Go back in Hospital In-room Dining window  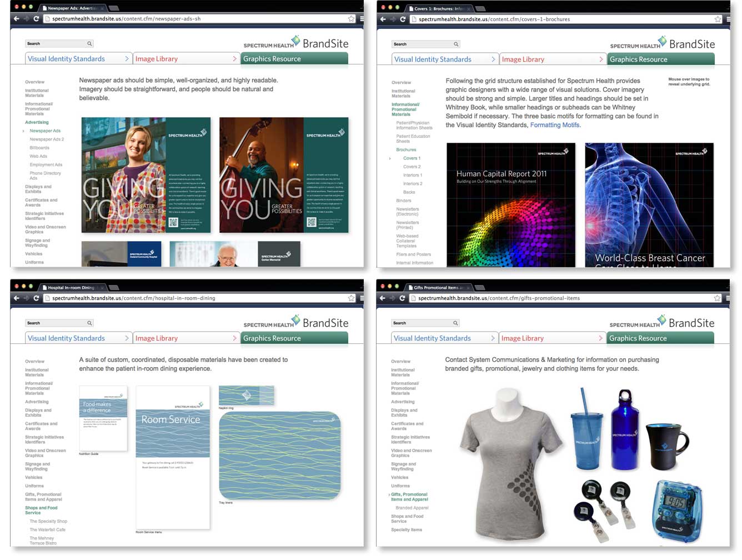coord(17,298)
